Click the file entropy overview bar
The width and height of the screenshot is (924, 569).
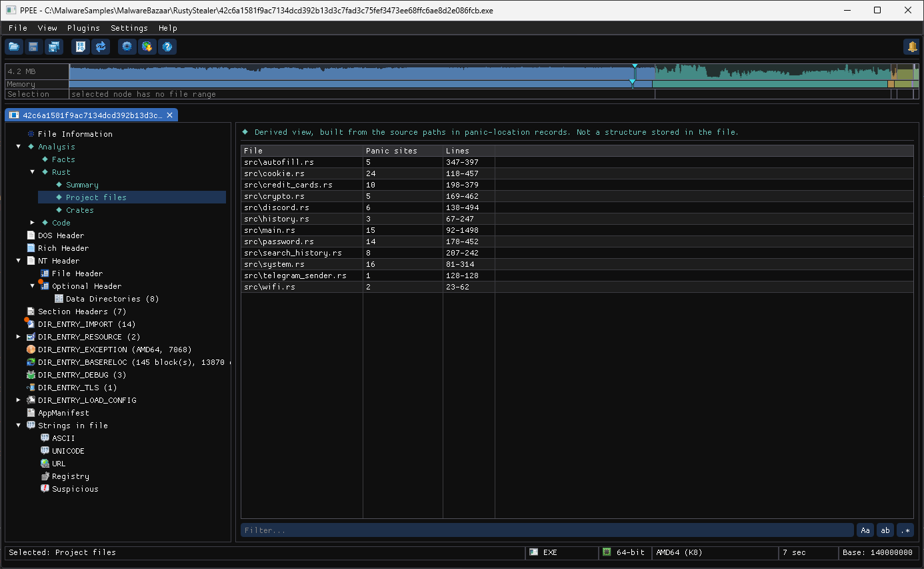(x=493, y=72)
